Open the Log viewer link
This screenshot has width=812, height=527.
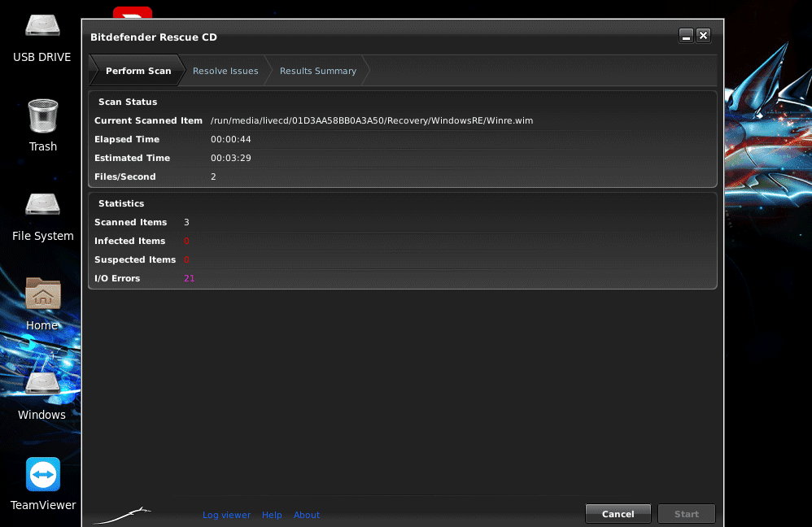(x=226, y=515)
